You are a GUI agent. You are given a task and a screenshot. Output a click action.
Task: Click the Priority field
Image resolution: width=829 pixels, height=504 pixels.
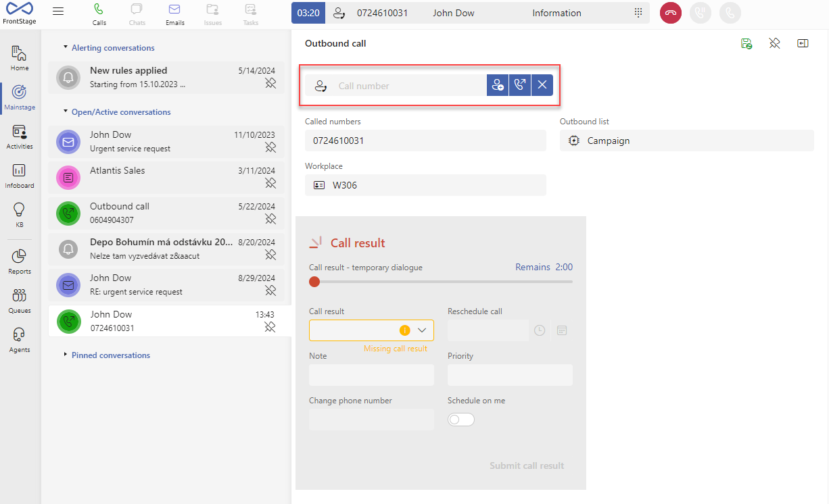510,375
